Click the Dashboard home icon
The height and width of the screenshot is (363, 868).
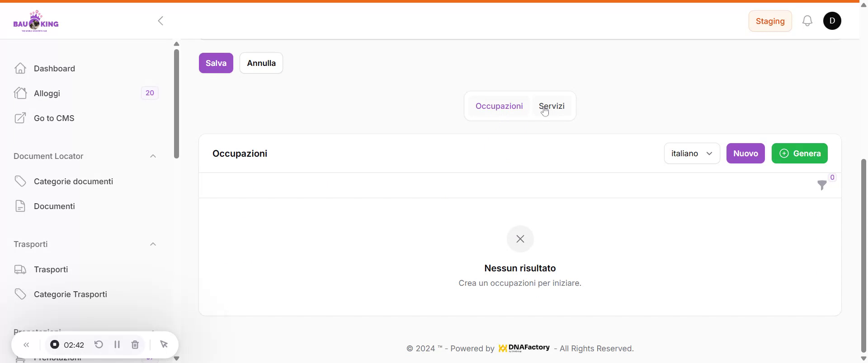tap(20, 68)
